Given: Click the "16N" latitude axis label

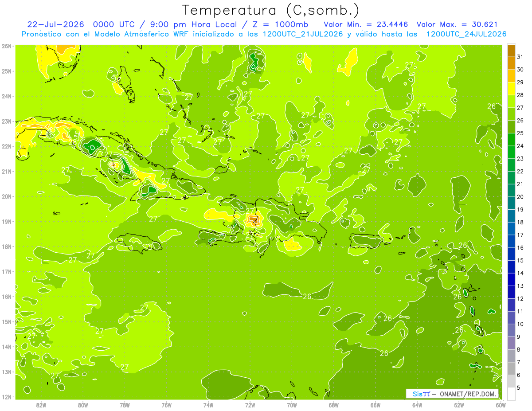Looking at the screenshot, I should coord(6,297).
